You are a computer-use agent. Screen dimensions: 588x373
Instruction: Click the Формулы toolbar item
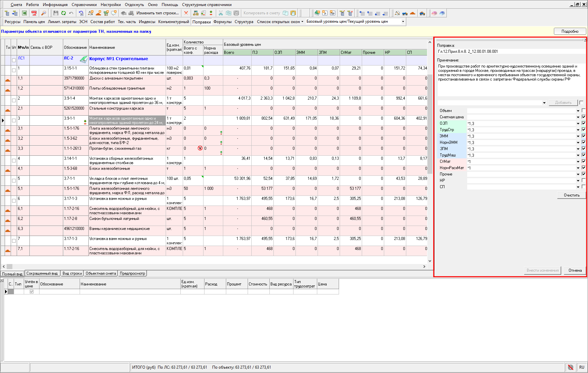pos(223,22)
